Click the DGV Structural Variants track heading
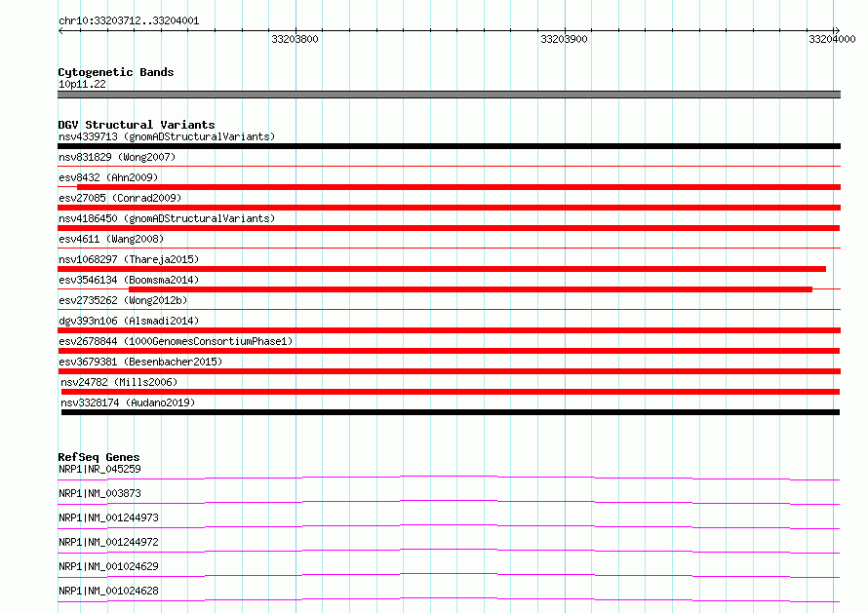 tap(137, 125)
